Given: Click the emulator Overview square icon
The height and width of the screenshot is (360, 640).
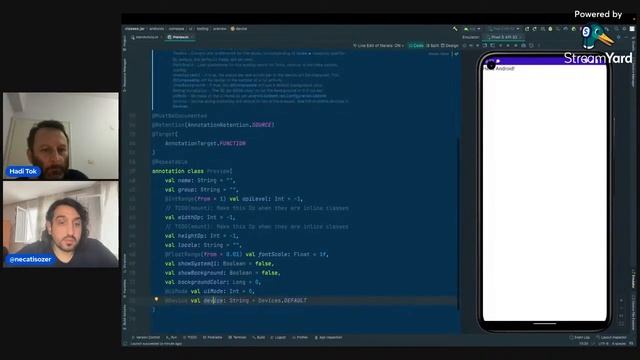Looking at the screenshot, I should pyautogui.click(x=516, y=46).
